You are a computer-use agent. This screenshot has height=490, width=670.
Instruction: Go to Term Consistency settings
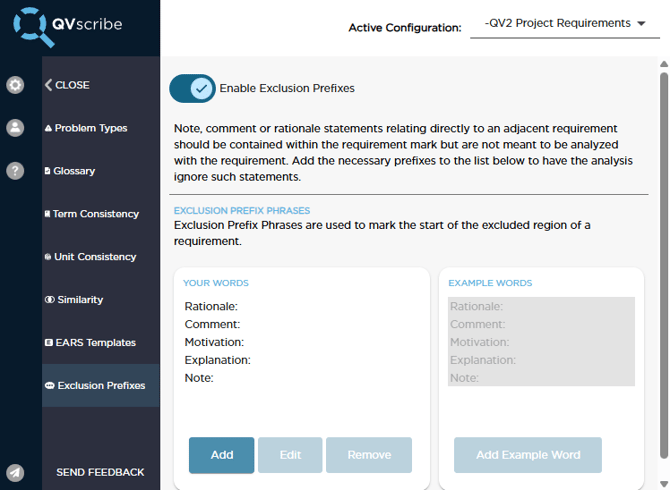coord(94,214)
